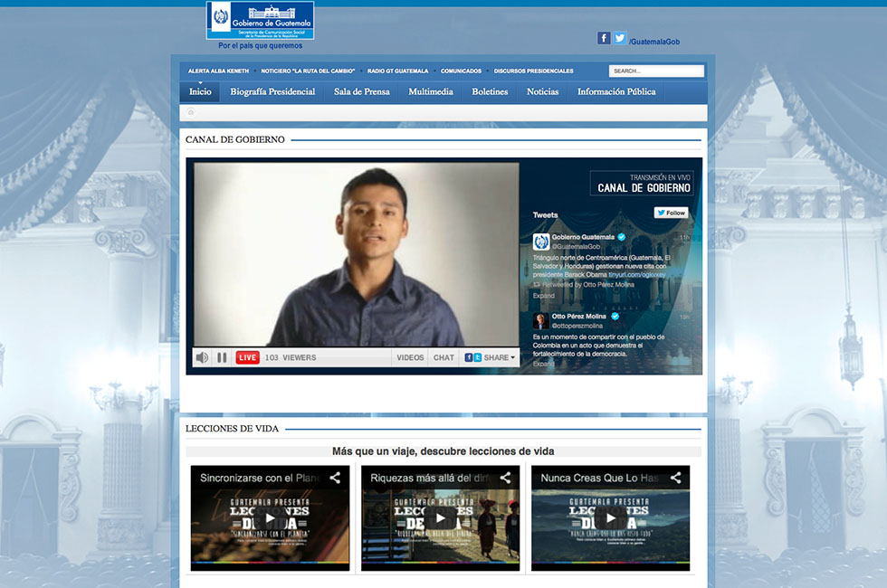Share the Sincronizarse con el Planeta video

(335, 478)
